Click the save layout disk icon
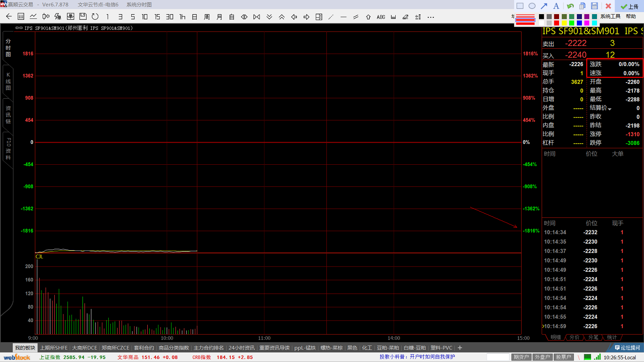This screenshot has height=362, width=644. tap(83, 17)
